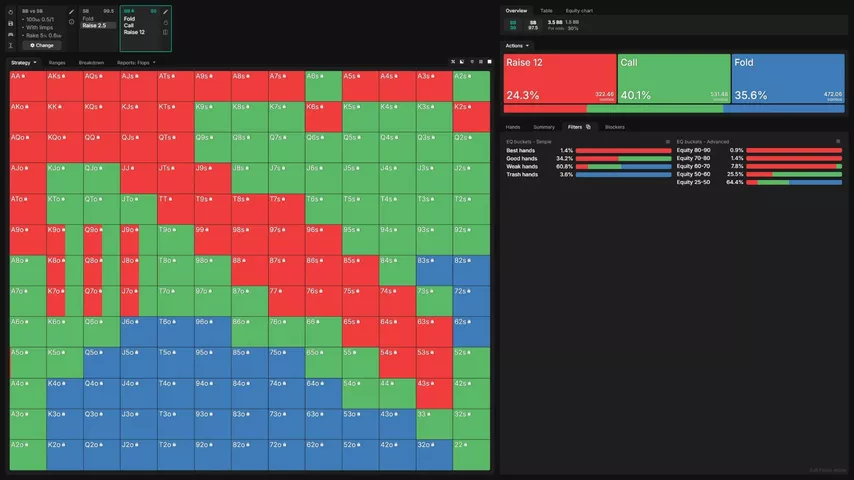The width and height of the screenshot is (854, 480).
Task: Click the red Raise 12 action block
Action: 560,78
